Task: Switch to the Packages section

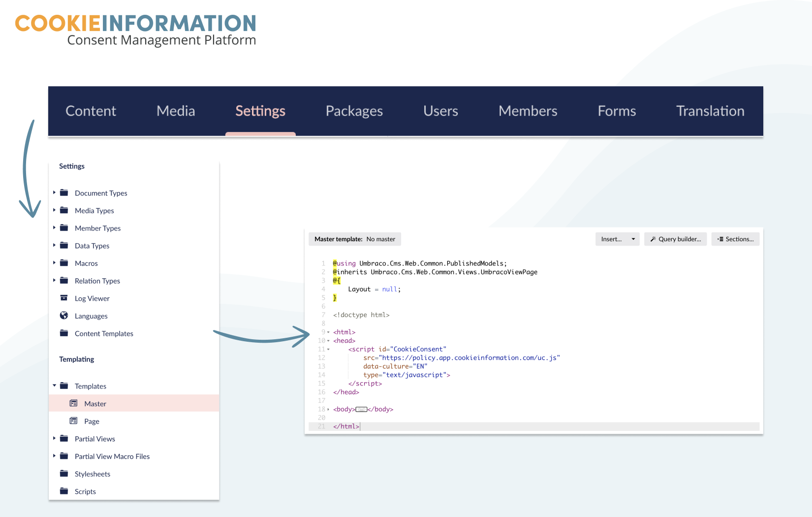Action: [354, 111]
